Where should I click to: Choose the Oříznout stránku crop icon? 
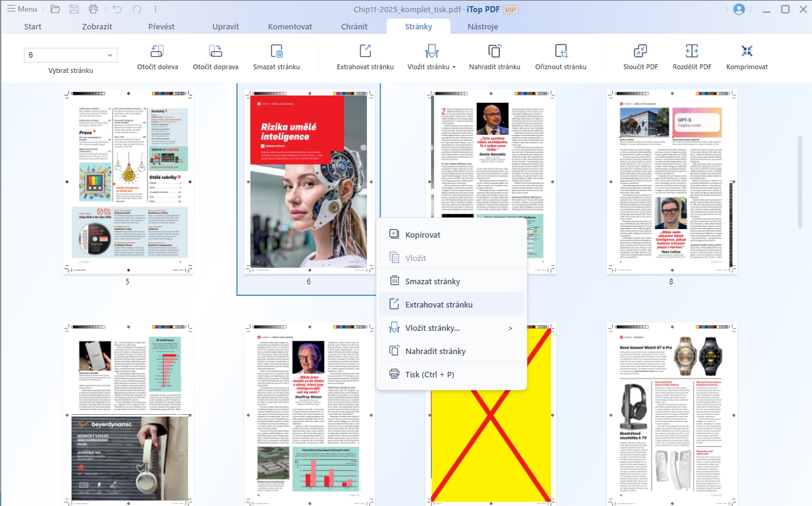tap(560, 51)
